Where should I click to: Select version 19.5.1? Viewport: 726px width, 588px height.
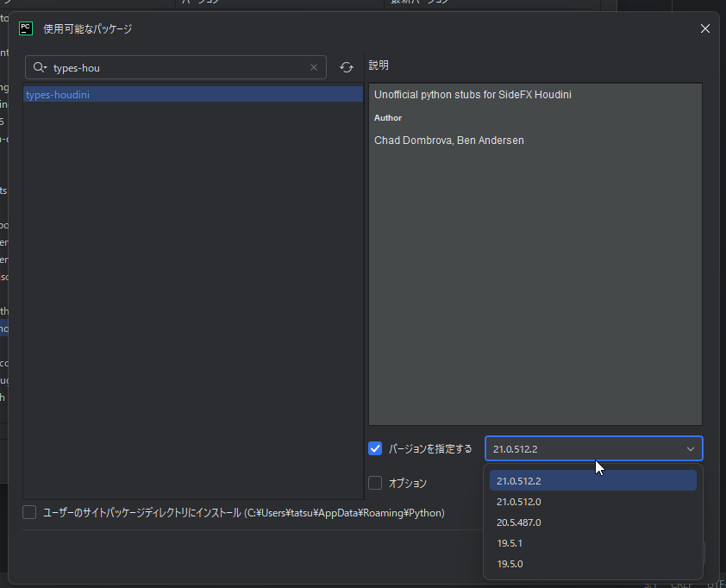click(593, 543)
